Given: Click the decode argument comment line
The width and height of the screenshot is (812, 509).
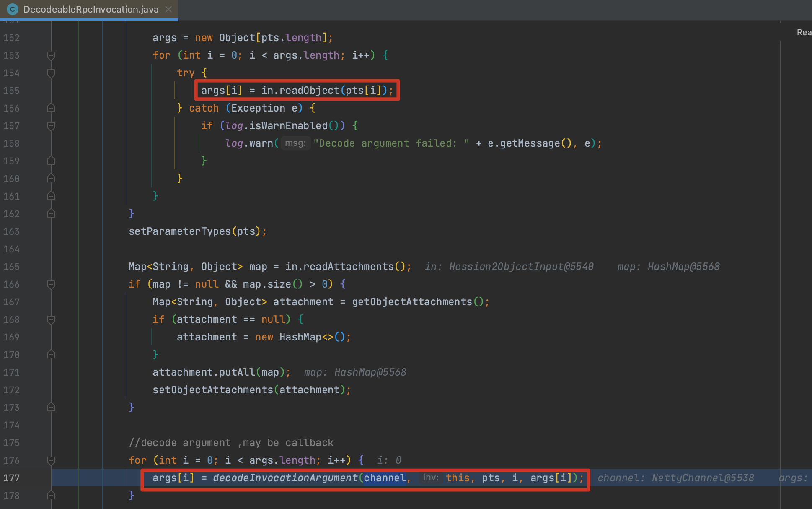Looking at the screenshot, I should point(231,443).
